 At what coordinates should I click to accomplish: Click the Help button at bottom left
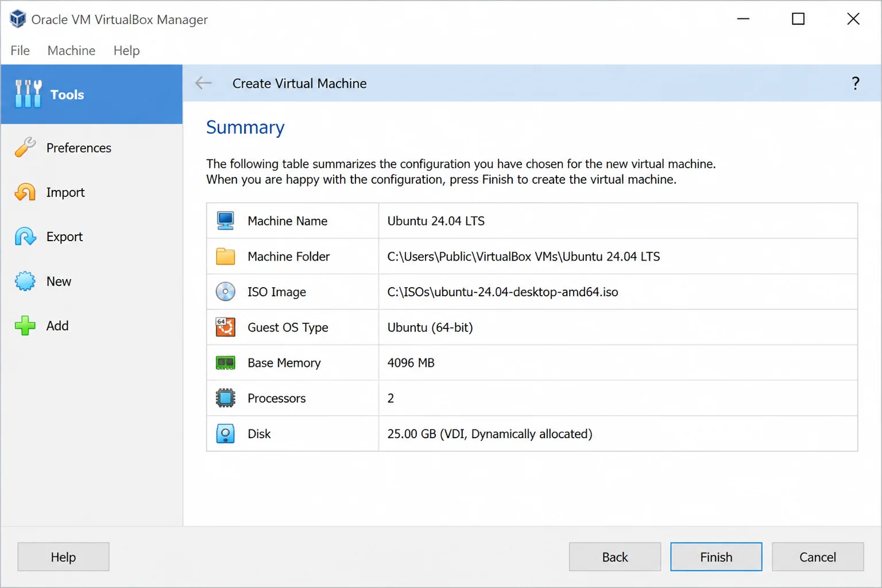point(63,557)
